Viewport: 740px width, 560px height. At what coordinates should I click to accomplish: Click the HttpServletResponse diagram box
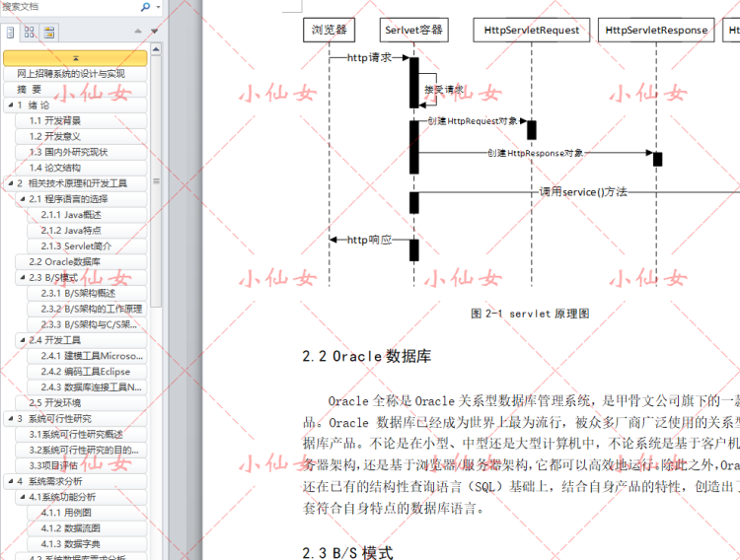[656, 30]
